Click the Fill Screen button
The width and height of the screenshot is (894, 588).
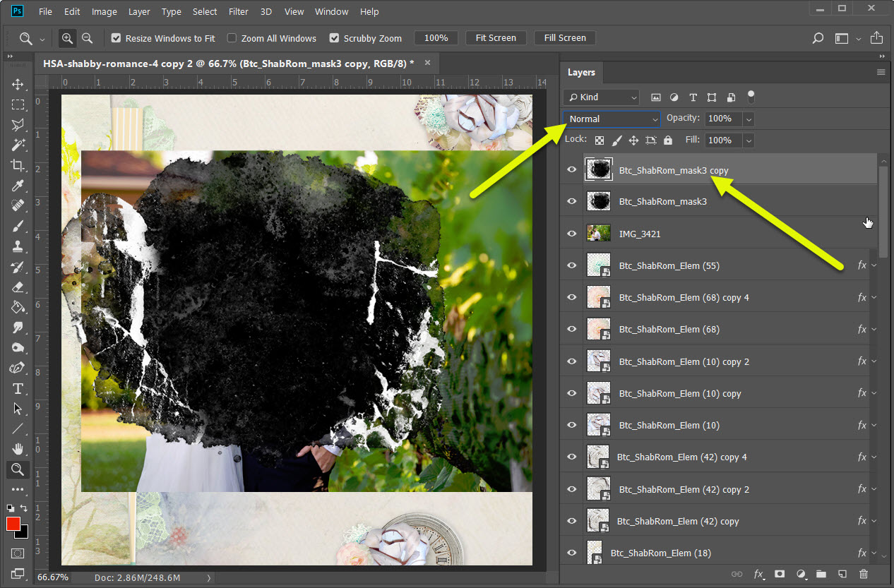[x=565, y=38]
